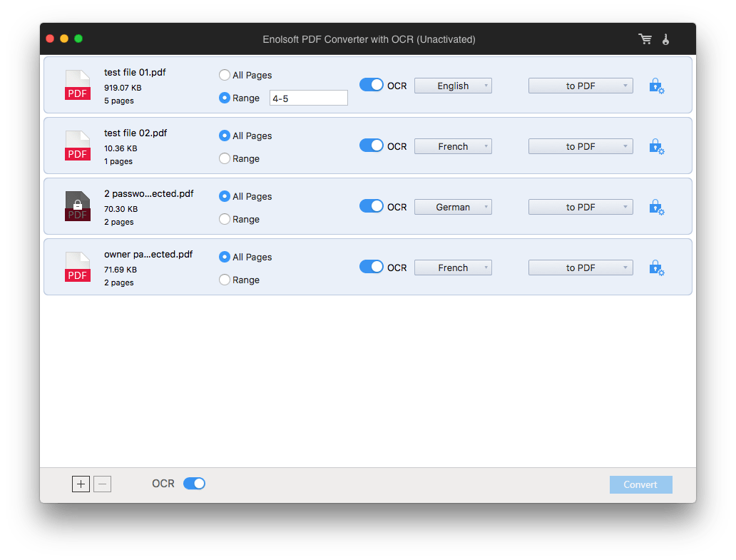The height and width of the screenshot is (560, 736).
Task: Open French language dropdown for test file 02.pdf
Action: click(x=453, y=146)
